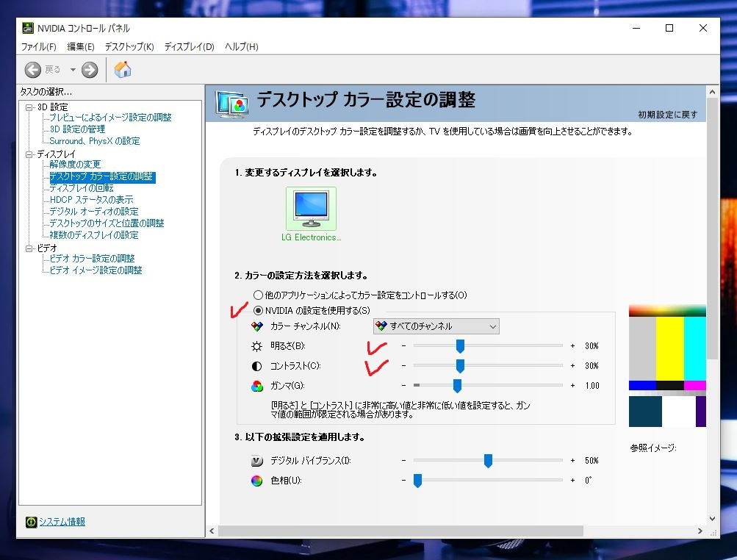This screenshot has width=737, height=560.
Task: Click the Digital Vibrance minus sign
Action: pyautogui.click(x=403, y=461)
